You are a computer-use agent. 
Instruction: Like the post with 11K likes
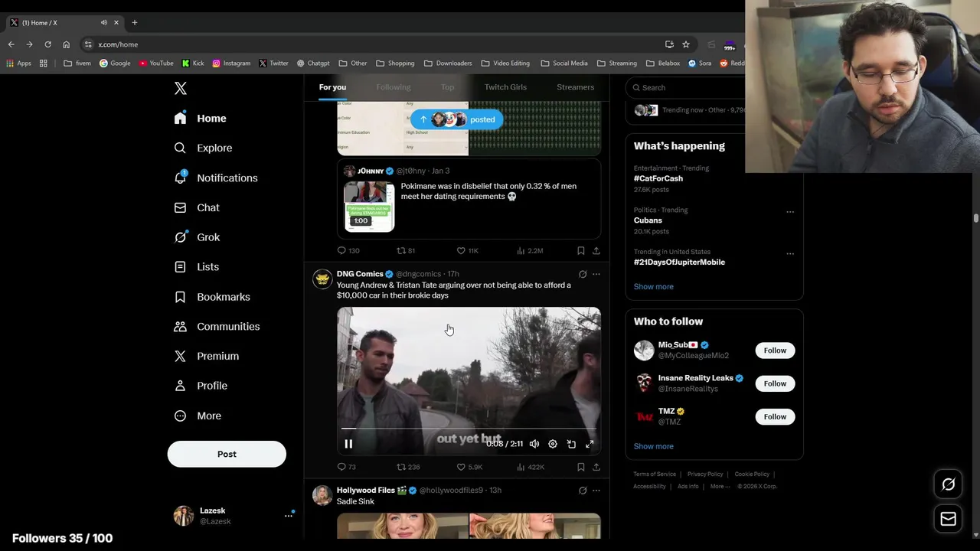467,250
